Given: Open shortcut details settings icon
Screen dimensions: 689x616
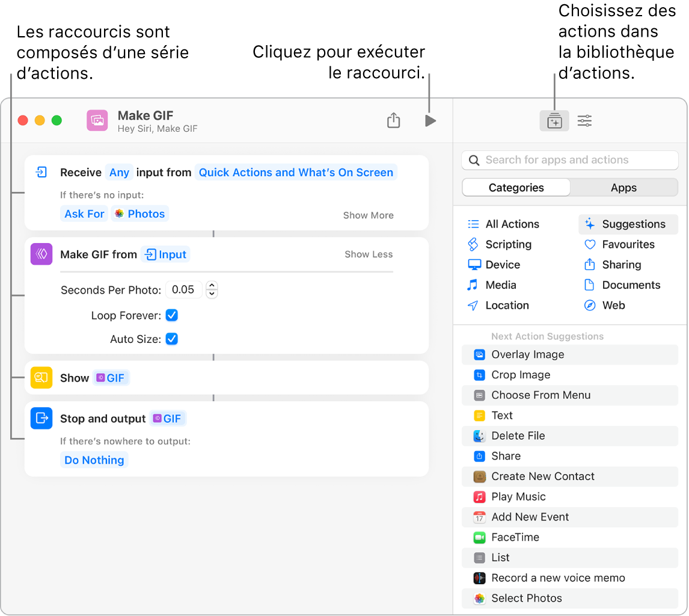Looking at the screenshot, I should (x=584, y=122).
